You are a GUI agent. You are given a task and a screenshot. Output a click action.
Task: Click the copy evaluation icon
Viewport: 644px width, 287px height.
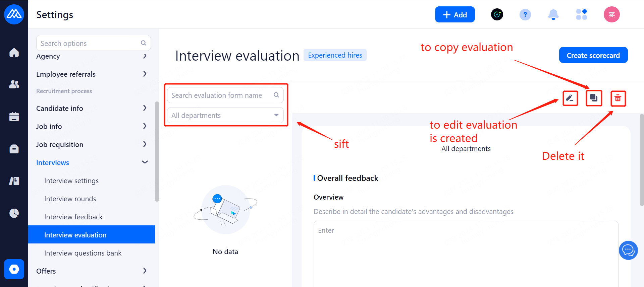pyautogui.click(x=594, y=98)
